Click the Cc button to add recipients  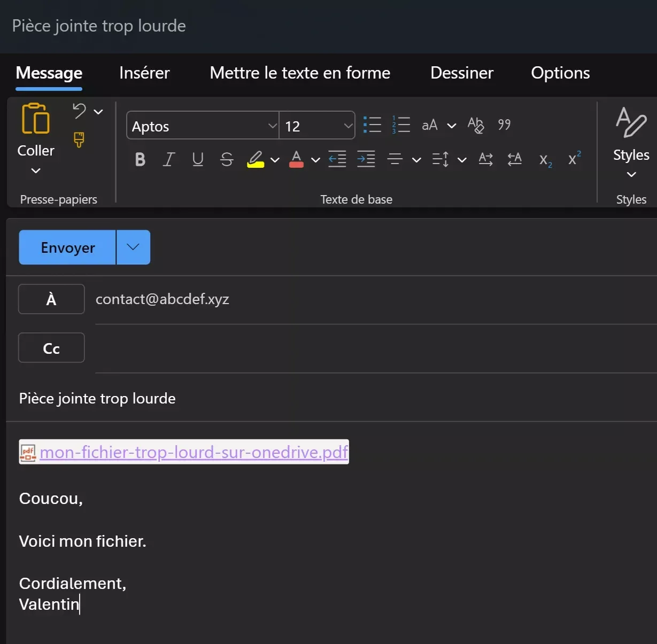click(51, 347)
